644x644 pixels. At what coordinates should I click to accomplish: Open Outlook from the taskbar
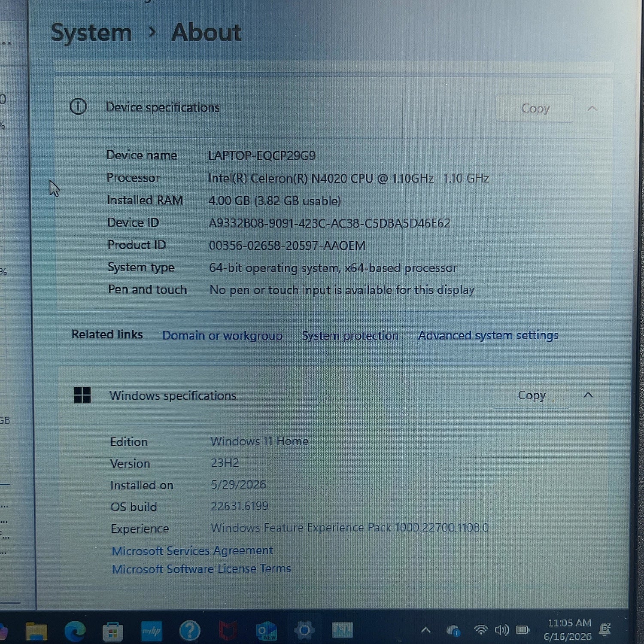coord(266,631)
